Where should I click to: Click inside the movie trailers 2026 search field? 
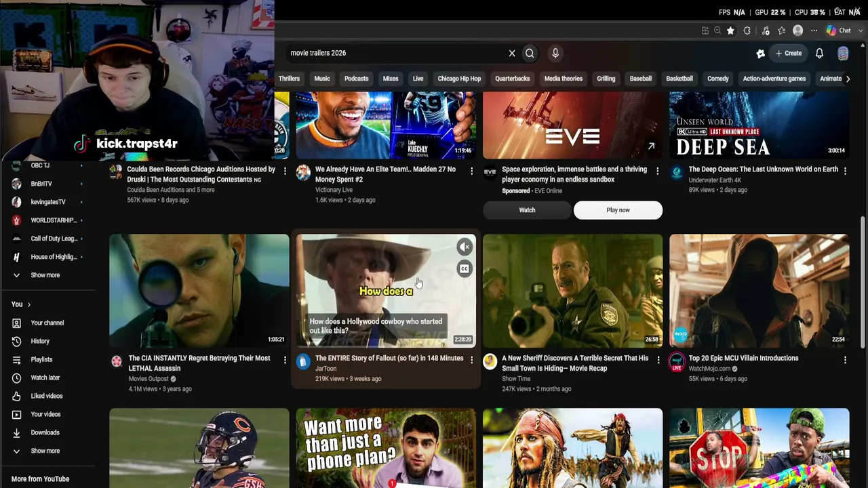pos(397,53)
